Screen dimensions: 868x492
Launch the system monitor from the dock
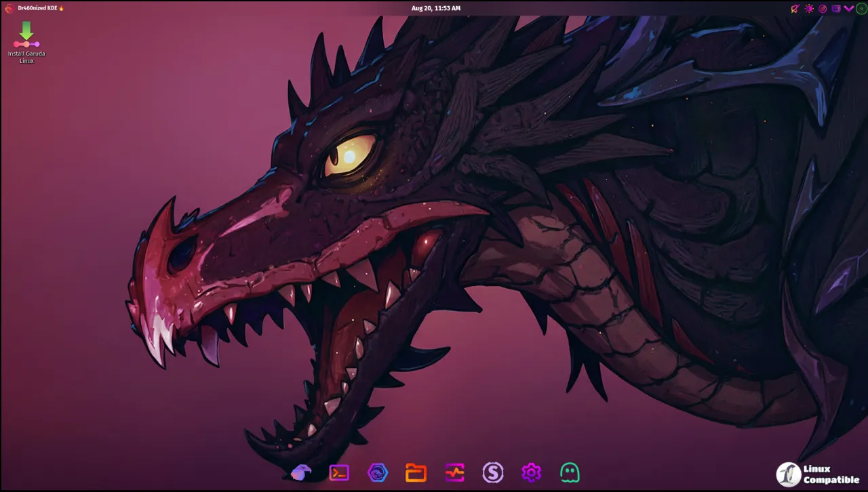coord(454,472)
